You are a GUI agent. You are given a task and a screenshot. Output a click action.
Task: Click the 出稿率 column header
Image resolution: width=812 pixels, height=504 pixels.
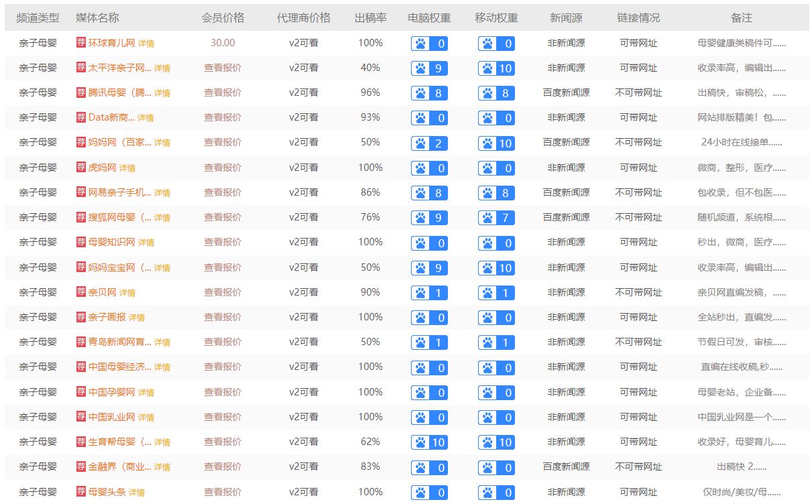[370, 17]
